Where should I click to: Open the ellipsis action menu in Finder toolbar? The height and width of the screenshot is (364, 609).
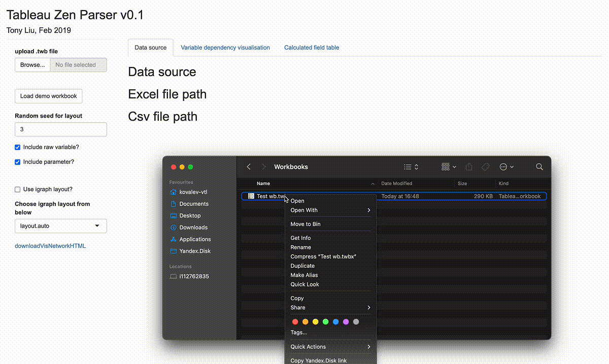tap(506, 167)
